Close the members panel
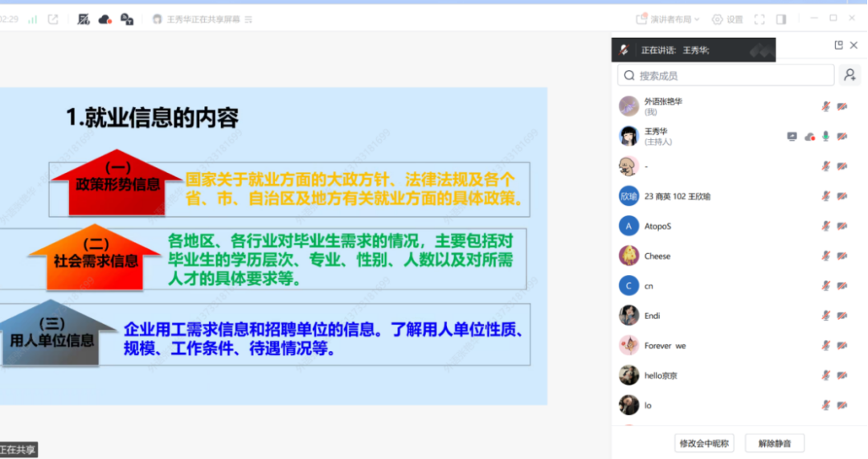868x459 pixels. [854, 46]
